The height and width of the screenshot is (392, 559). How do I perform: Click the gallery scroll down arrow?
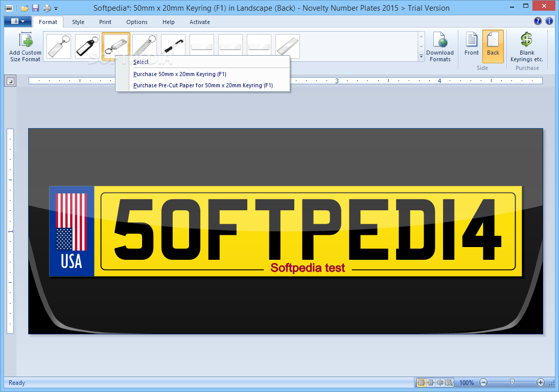[x=422, y=46]
